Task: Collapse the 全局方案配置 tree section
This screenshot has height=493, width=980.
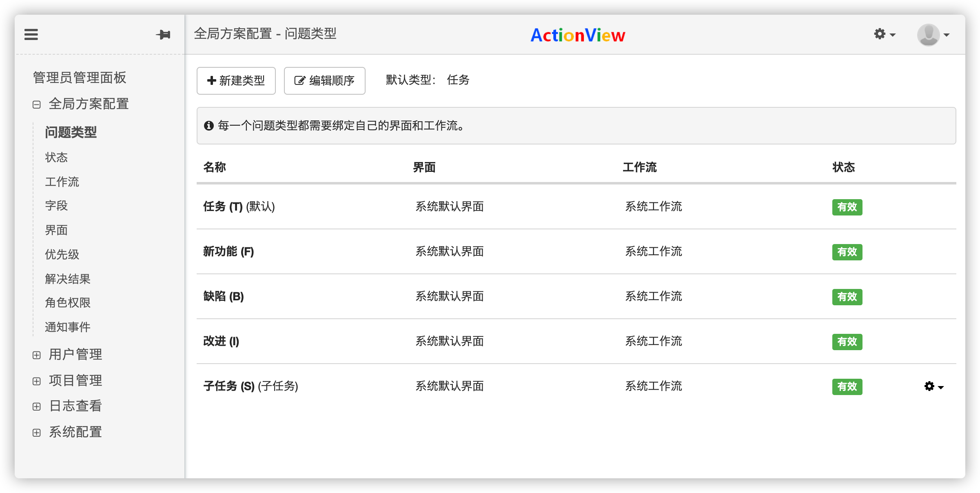Action: [x=36, y=104]
